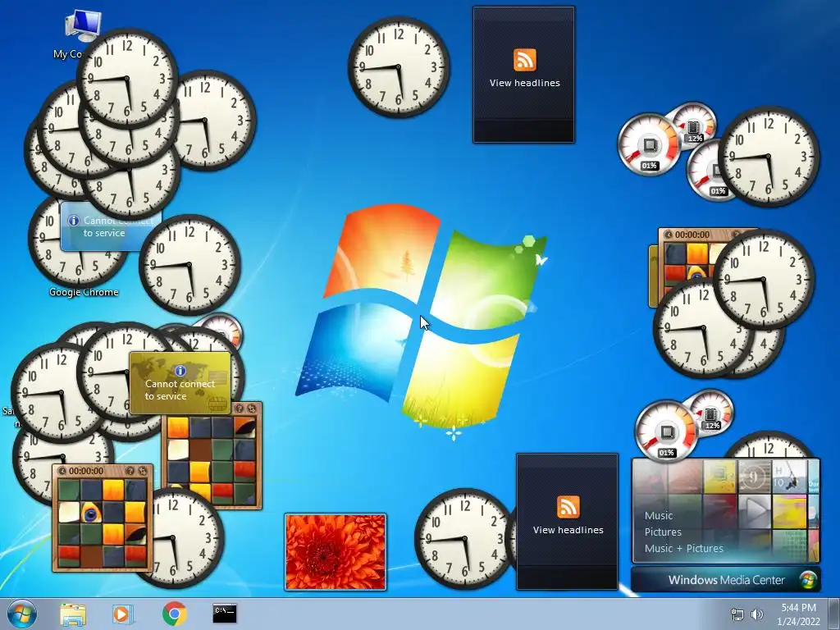This screenshot has width=840, height=630.
Task: Click the show-picture question mark in lower-left puzzle
Action: (129, 471)
